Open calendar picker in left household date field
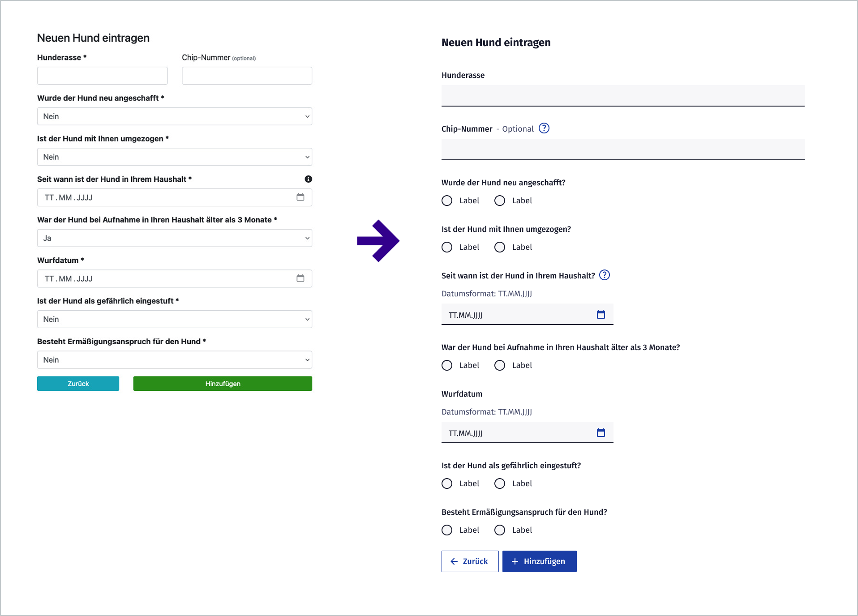The image size is (858, 616). pyautogui.click(x=300, y=197)
